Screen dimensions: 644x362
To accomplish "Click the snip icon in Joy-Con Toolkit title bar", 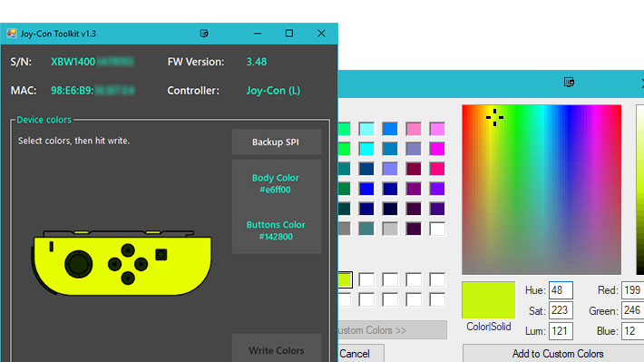I will pos(204,34).
